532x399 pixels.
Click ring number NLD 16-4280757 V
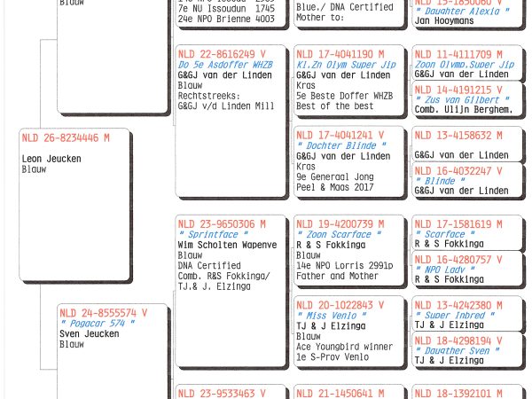(x=458, y=260)
